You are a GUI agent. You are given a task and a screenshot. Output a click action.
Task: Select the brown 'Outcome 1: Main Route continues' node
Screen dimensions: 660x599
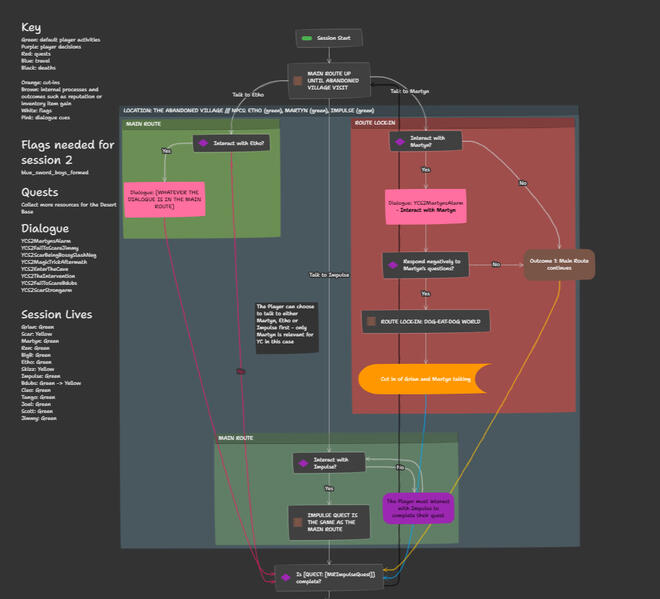pos(559,264)
